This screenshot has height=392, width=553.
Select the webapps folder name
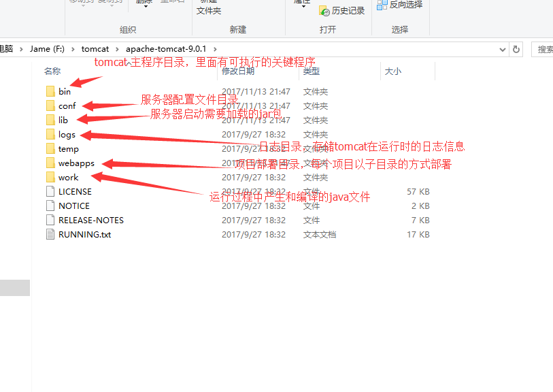[x=77, y=163]
